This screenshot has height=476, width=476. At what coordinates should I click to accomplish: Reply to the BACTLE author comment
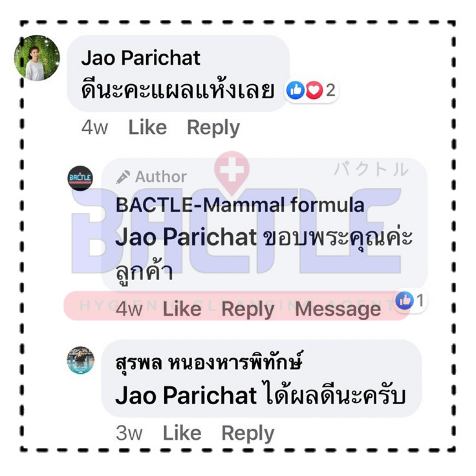coord(248,309)
